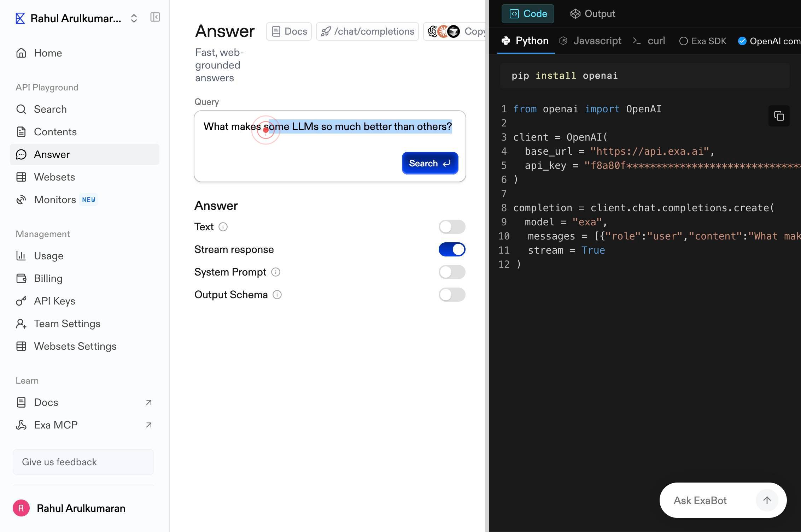Expand the team switcher chevron

(x=134, y=18)
